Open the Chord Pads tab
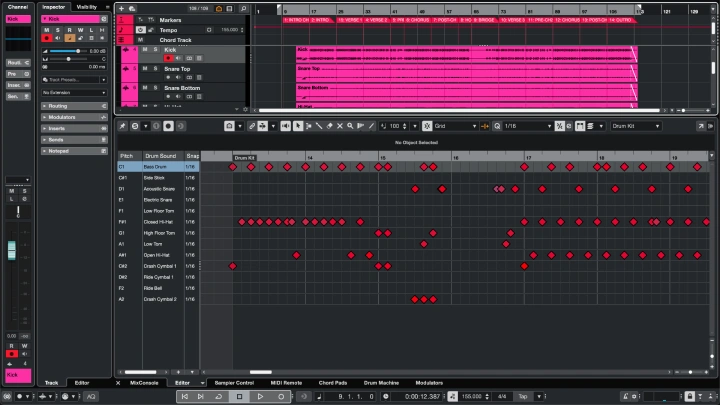 [333, 383]
